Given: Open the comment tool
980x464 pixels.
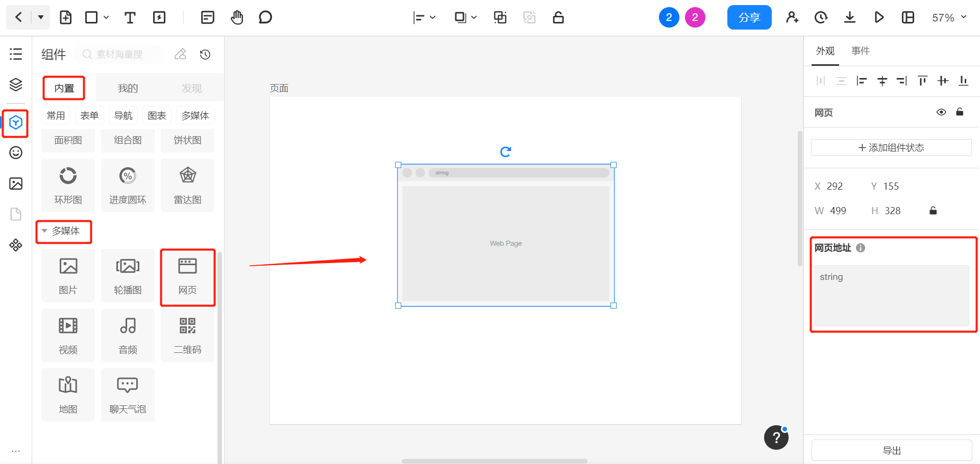Looking at the screenshot, I should [x=265, y=18].
